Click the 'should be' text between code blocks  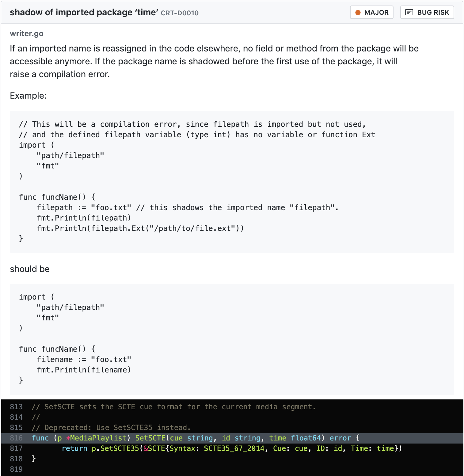tap(30, 269)
